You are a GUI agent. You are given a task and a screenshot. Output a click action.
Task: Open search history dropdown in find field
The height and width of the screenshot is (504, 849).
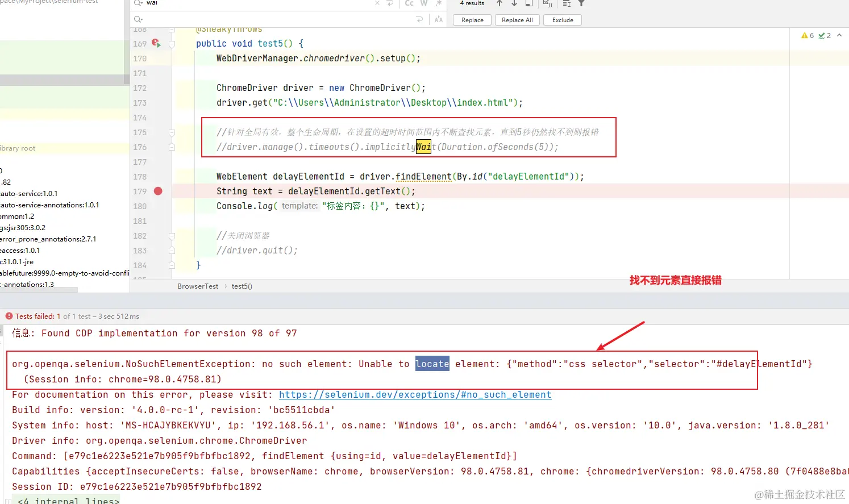[x=138, y=3]
